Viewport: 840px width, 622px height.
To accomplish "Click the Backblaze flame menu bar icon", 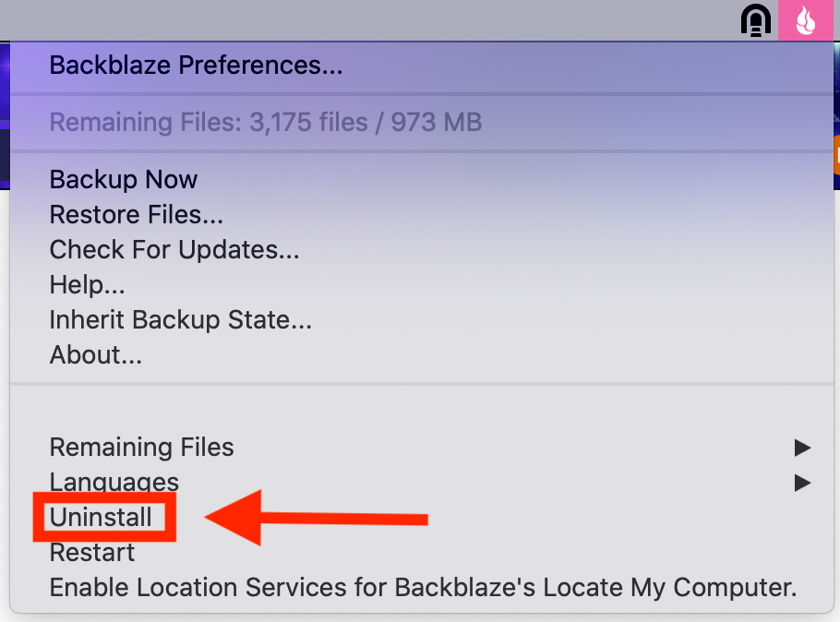I will [806, 20].
